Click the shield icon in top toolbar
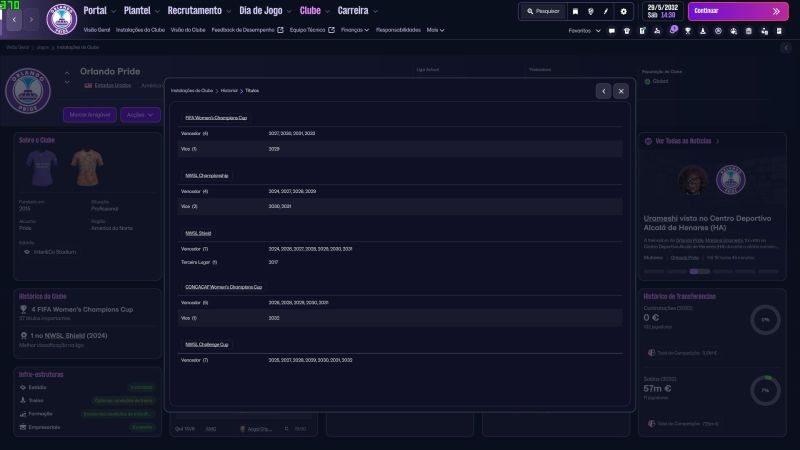Image resolution: width=800 pixels, height=450 pixels. [590, 11]
